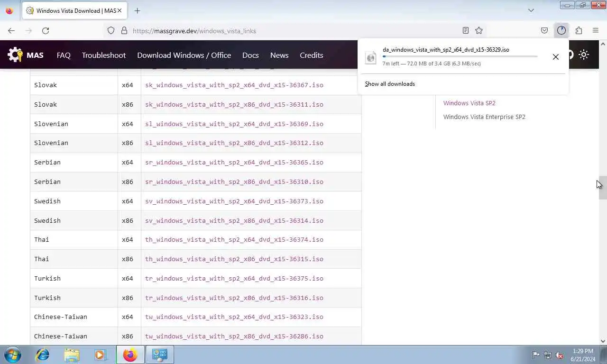Open tracking protection shield icon

point(111,30)
